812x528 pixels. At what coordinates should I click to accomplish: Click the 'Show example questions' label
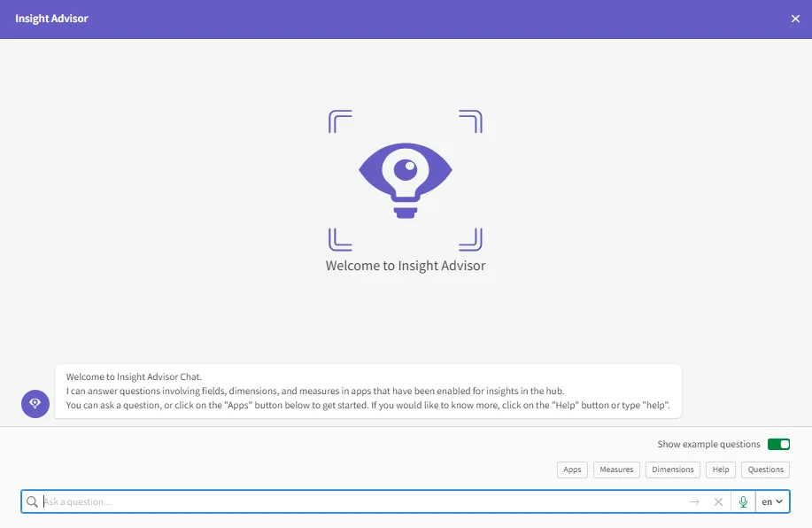708,444
